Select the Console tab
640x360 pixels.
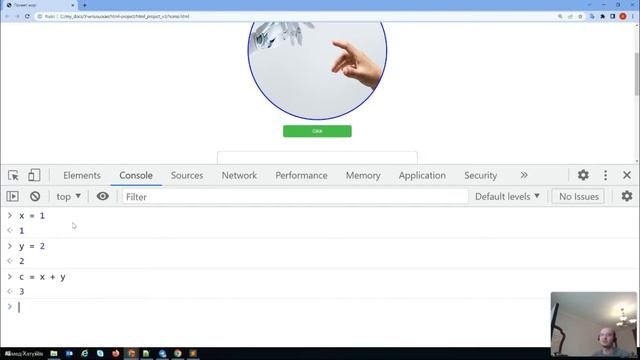[136, 175]
